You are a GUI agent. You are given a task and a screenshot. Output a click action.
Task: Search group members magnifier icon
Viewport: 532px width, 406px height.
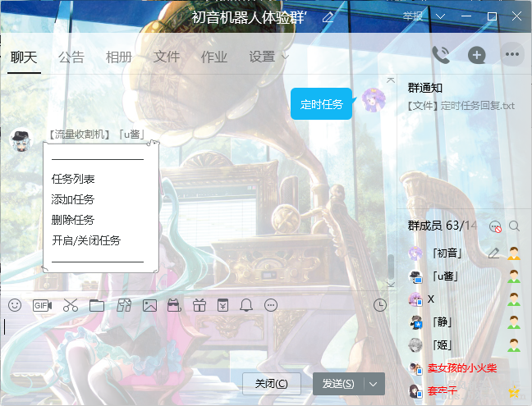click(x=515, y=226)
